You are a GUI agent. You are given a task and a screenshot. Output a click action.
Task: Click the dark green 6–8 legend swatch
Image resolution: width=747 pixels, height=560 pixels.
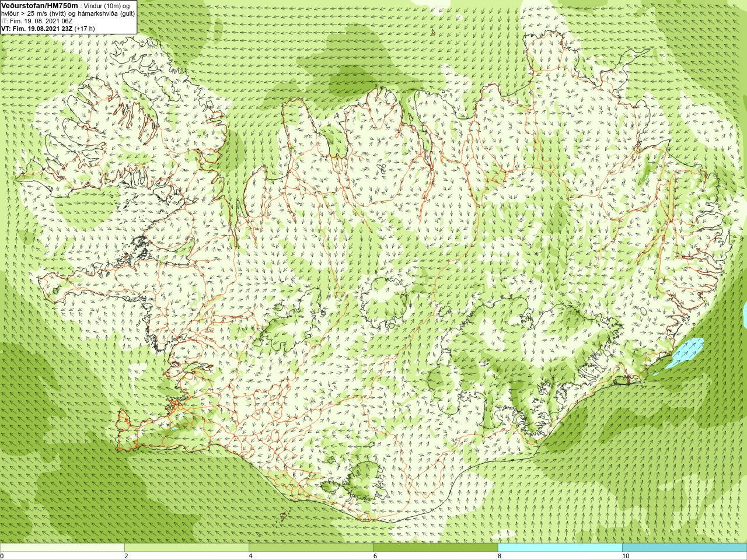435,548
